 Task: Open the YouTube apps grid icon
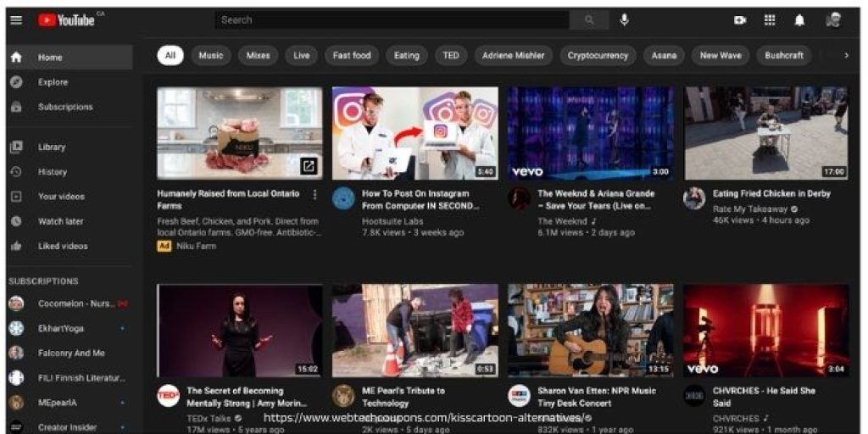[770, 20]
